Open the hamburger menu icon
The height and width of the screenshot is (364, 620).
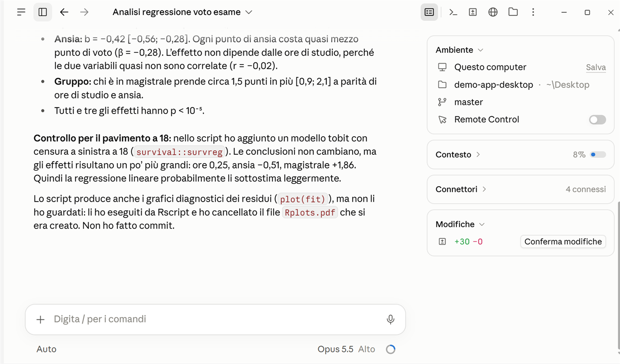tap(21, 12)
